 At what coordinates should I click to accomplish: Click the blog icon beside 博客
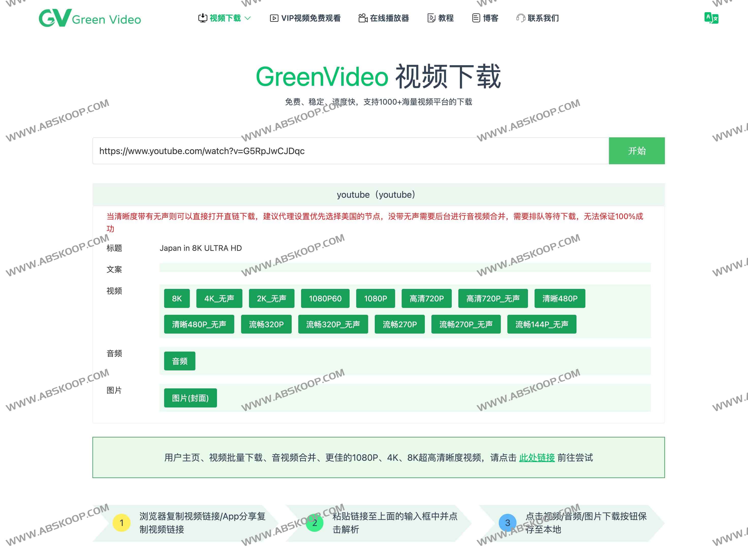[476, 18]
